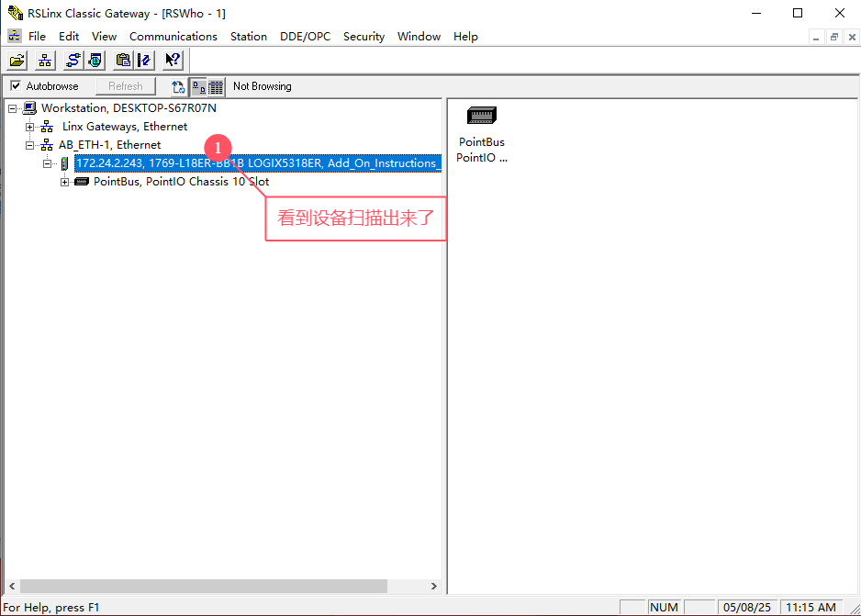Click the DDE/OPC topic configuration icon
Image resolution: width=861 pixels, height=616 pixels.
145,60
